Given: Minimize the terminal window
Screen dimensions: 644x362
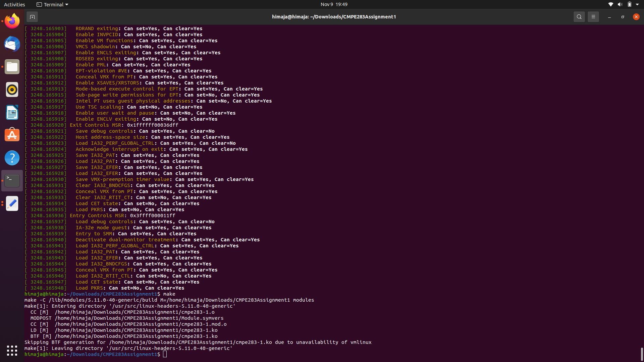Looking at the screenshot, I should pos(609,17).
